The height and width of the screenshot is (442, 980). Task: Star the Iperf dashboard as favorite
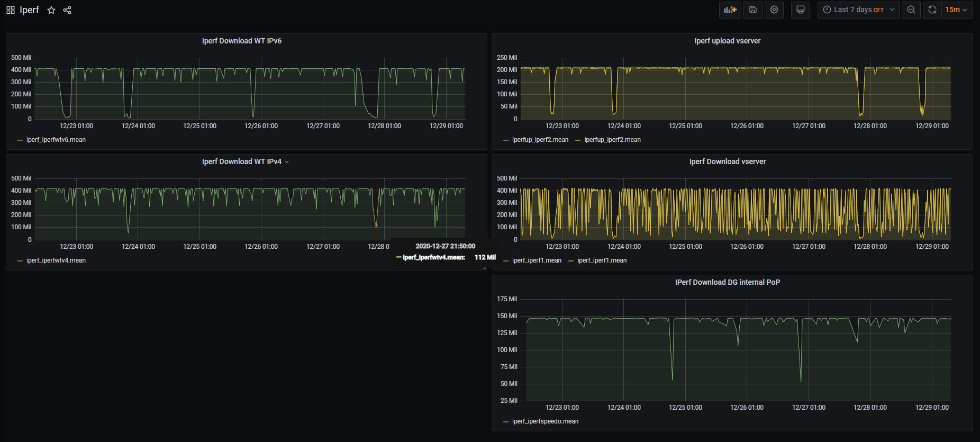(x=51, y=10)
